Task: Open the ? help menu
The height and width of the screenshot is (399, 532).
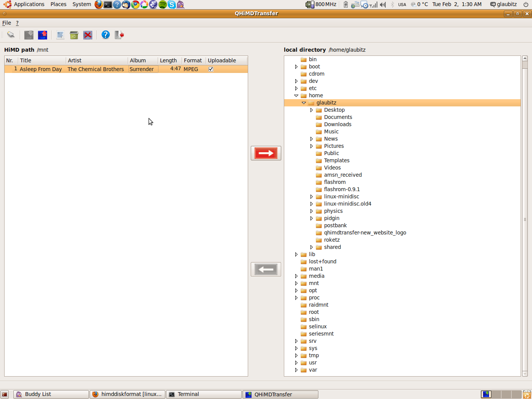Action: click(17, 23)
